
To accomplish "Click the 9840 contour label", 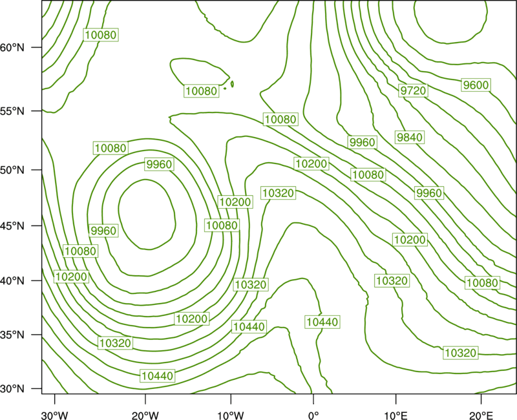I will (x=409, y=137).
